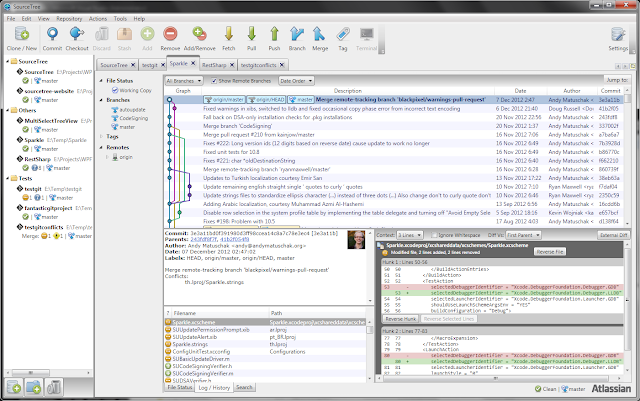Expand the Tags section
640x401 pixels.
pos(101,136)
